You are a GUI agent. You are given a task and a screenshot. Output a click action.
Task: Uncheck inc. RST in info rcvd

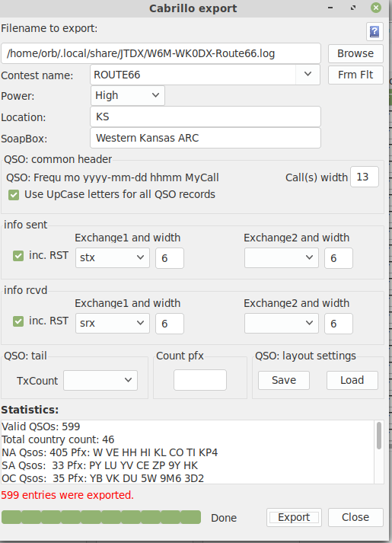18,321
